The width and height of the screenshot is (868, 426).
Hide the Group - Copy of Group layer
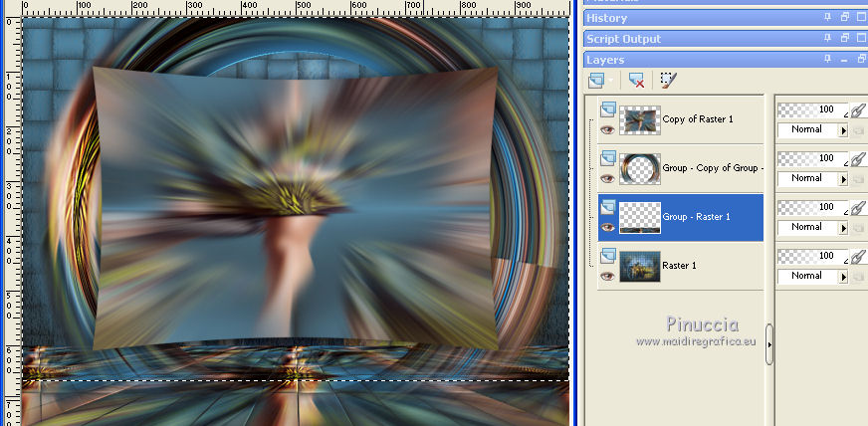pyautogui.click(x=608, y=179)
